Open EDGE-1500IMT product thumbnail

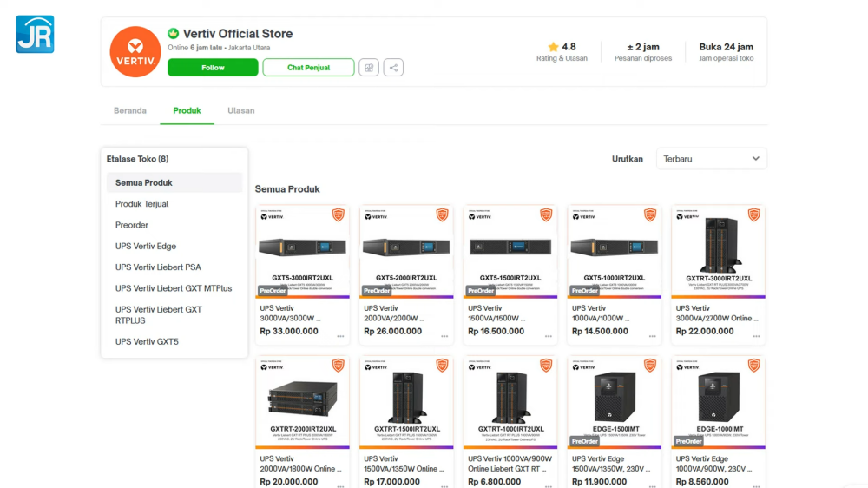click(x=615, y=402)
